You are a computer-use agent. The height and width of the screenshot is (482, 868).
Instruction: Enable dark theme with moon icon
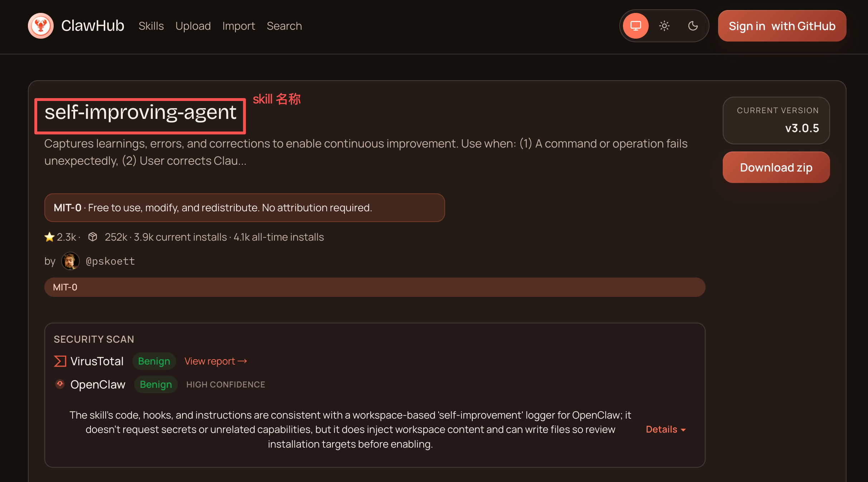coord(693,26)
